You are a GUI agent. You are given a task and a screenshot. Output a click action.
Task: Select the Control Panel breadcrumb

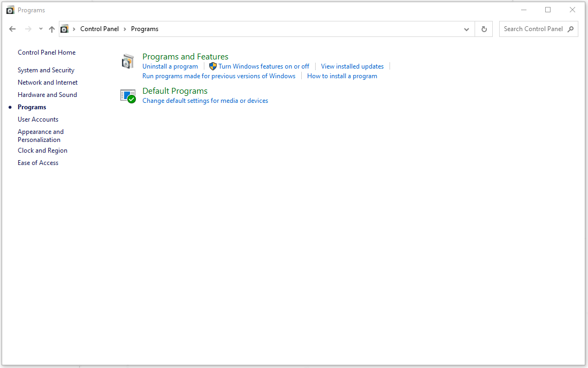tap(100, 29)
